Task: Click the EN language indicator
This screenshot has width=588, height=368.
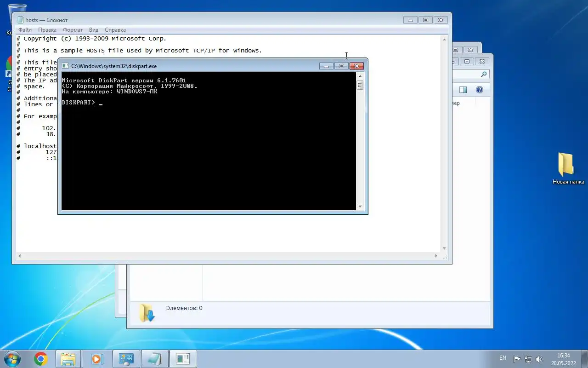Action: tap(503, 358)
